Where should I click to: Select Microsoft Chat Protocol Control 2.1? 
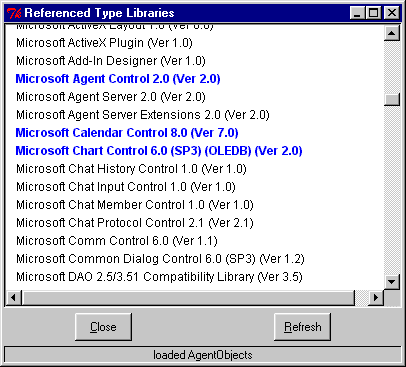pyautogui.click(x=135, y=223)
